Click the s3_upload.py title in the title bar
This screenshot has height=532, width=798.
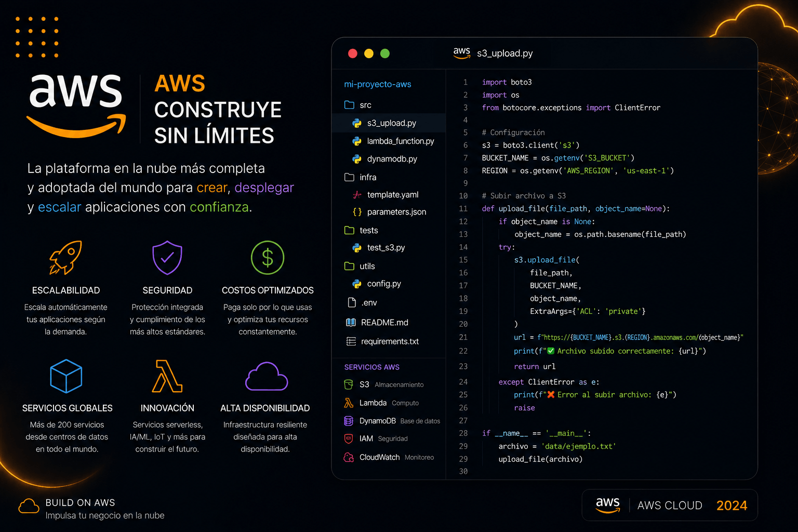coord(505,53)
